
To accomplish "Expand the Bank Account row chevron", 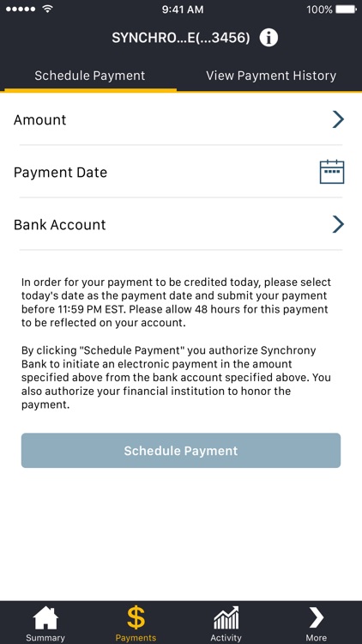I will pos(338,224).
